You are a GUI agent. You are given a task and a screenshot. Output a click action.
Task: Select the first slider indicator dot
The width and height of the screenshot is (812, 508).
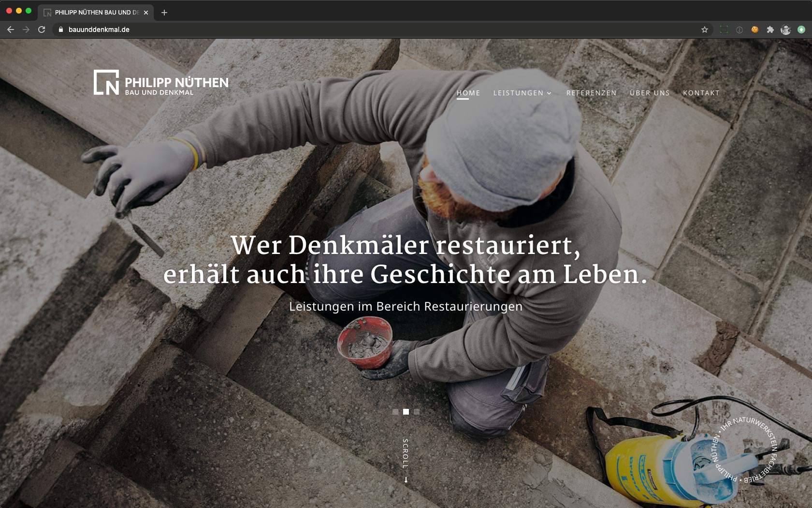pyautogui.click(x=395, y=412)
